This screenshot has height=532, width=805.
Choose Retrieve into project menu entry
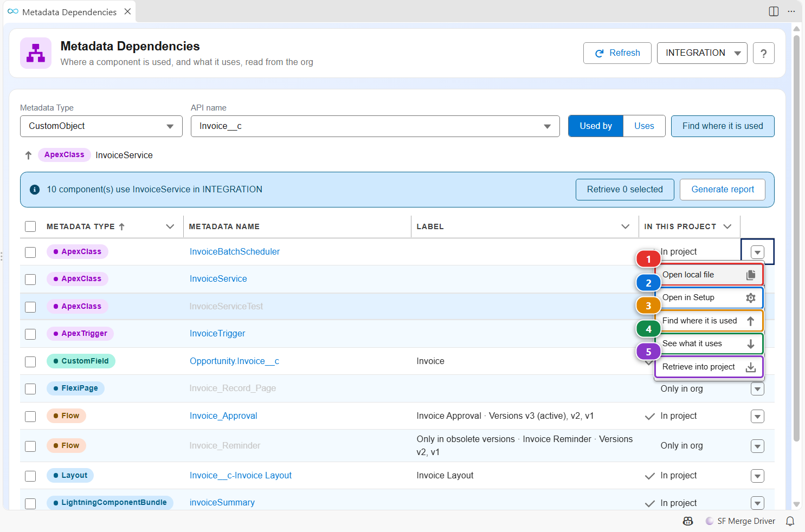(x=709, y=367)
